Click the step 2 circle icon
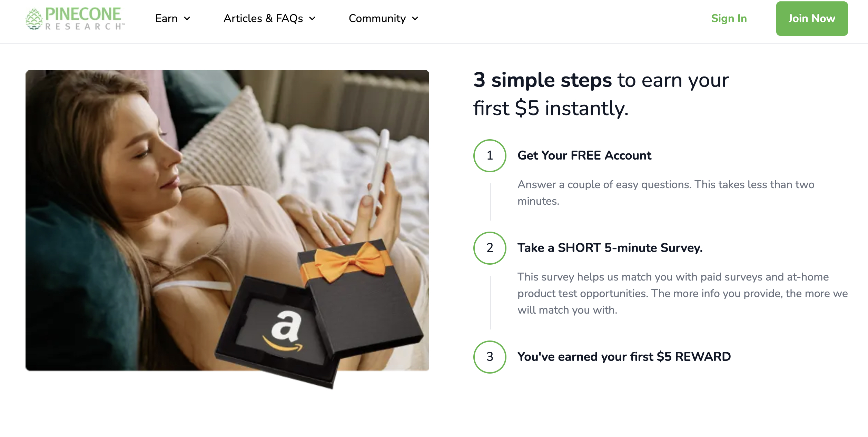This screenshot has width=868, height=437. [x=490, y=248]
